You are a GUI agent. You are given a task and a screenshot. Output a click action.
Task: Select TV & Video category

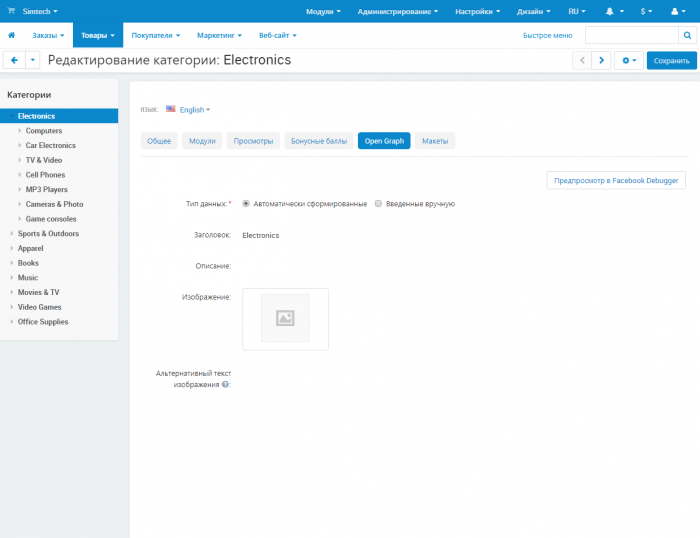[x=44, y=160]
